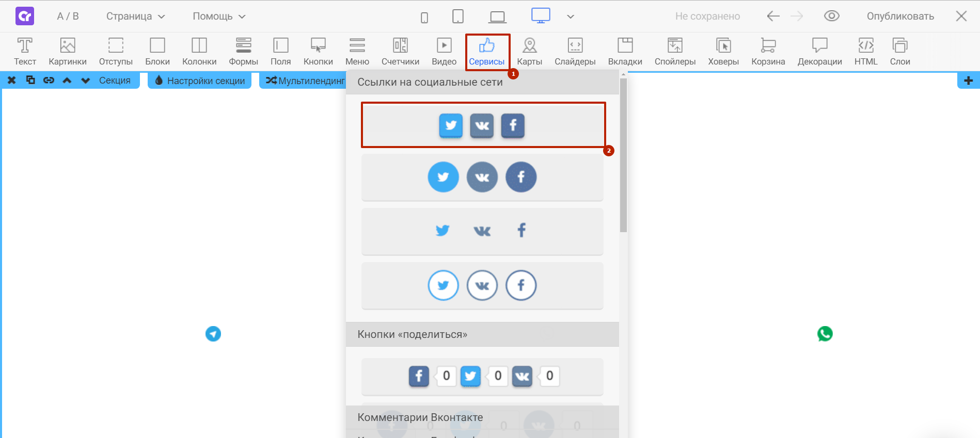
Task: Add a Меню element
Action: pos(357,52)
